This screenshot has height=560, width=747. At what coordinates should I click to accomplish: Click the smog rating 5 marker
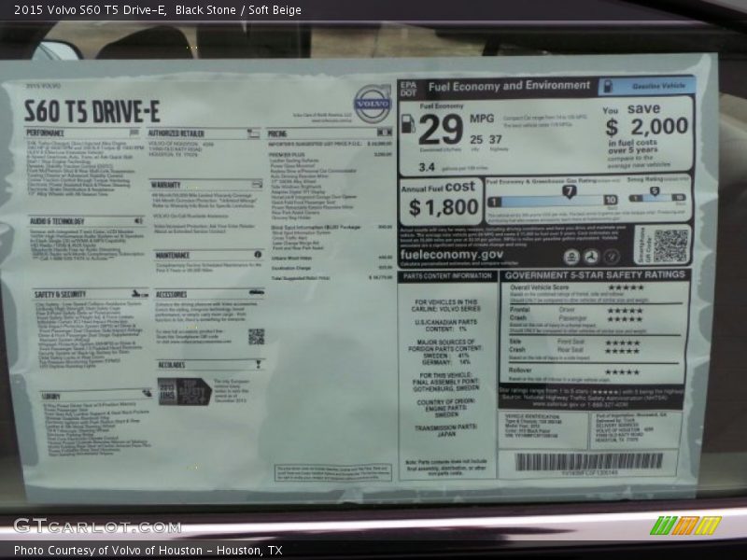[654, 191]
